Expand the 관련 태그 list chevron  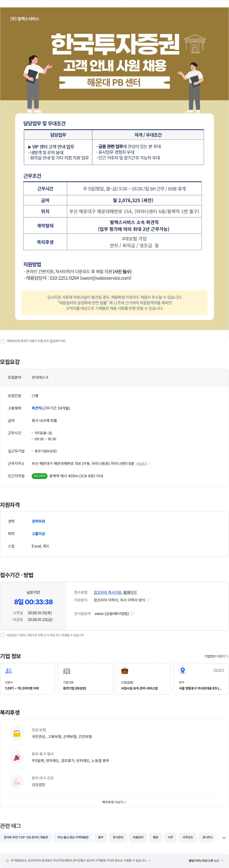pyautogui.click(x=224, y=838)
